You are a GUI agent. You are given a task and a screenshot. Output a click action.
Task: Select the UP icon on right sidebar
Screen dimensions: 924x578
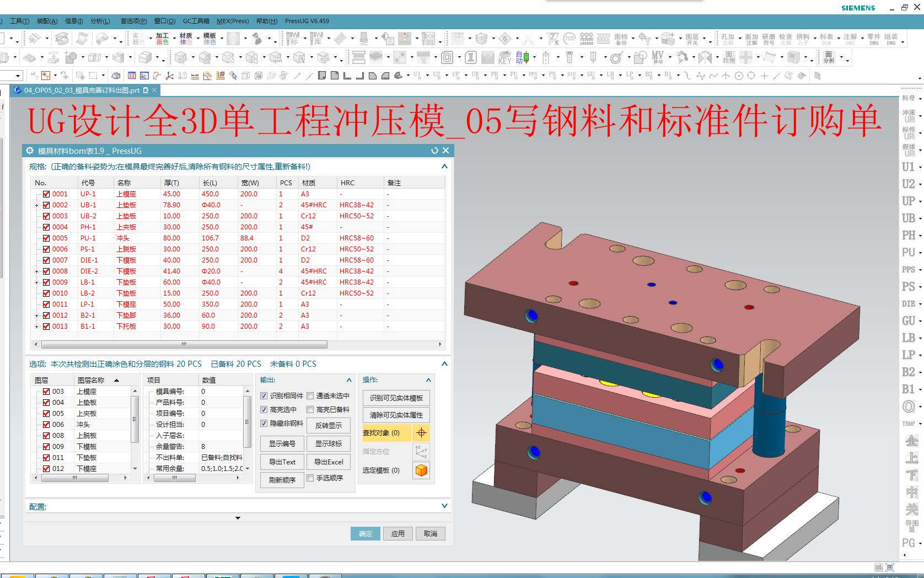point(908,201)
